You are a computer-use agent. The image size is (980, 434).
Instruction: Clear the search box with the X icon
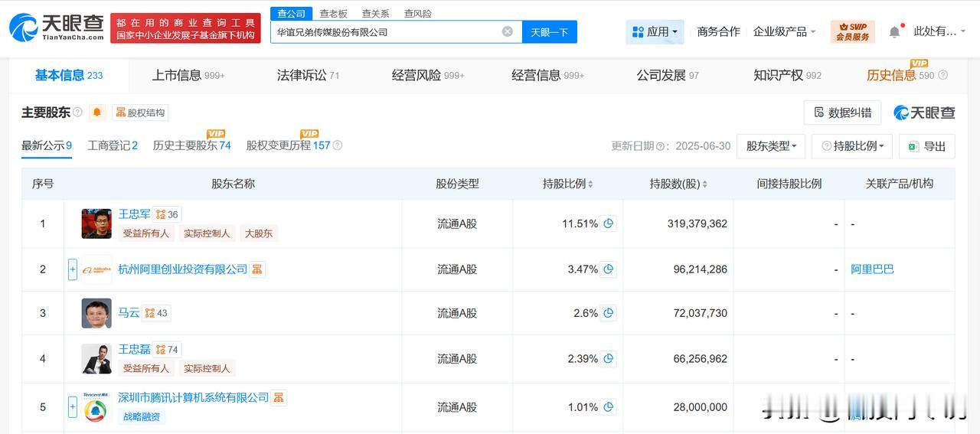pyautogui.click(x=508, y=31)
